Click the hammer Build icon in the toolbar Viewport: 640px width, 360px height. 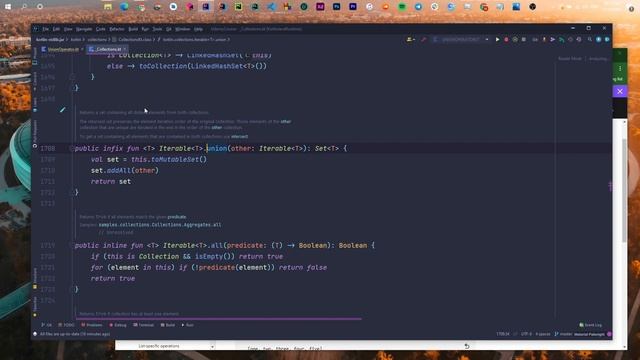tap(424, 40)
